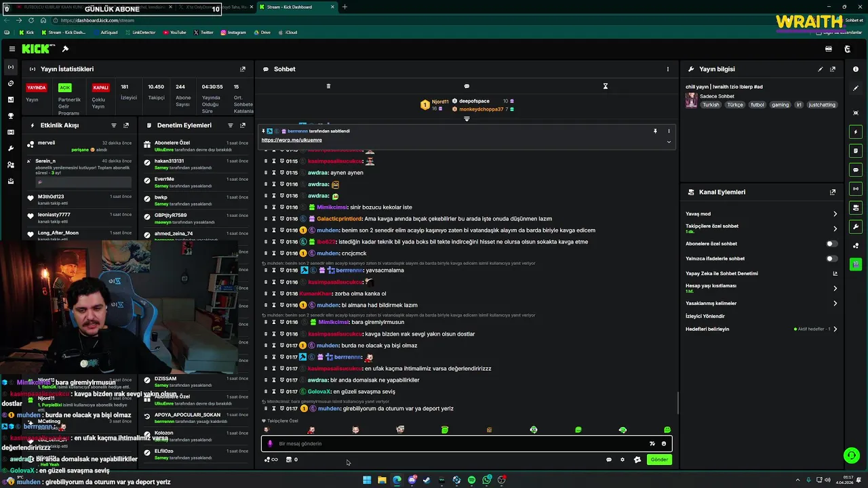Image resolution: width=868 pixels, height=488 pixels.
Task: Click the trash icon in chat toolbar
Action: click(x=328, y=86)
